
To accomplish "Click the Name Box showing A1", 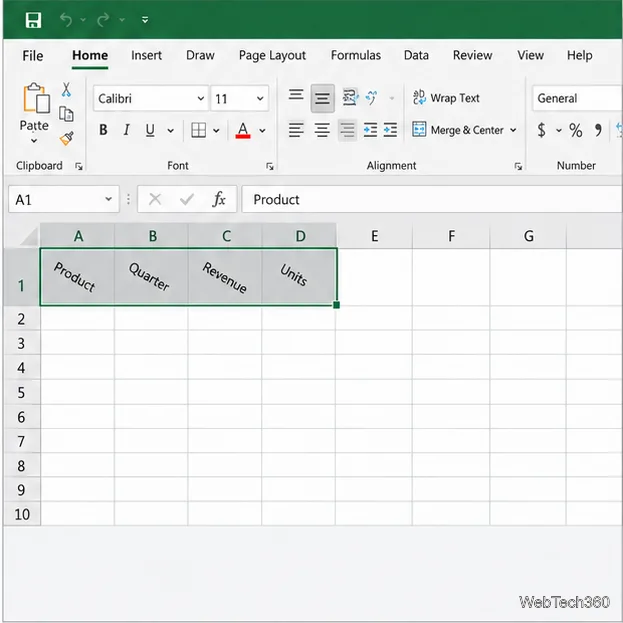I will tap(64, 199).
